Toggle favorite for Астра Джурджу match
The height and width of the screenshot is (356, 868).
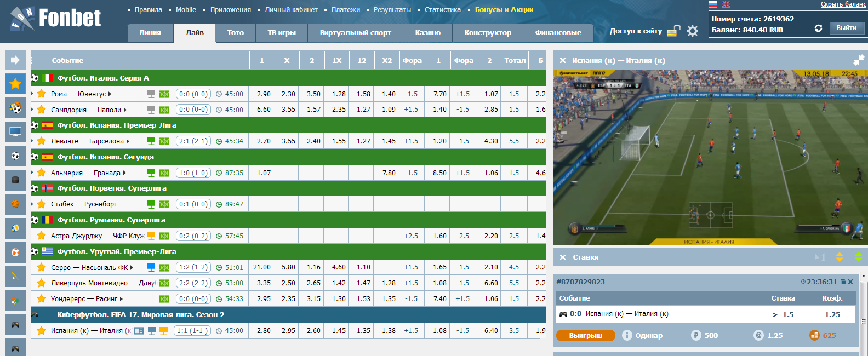click(x=41, y=236)
